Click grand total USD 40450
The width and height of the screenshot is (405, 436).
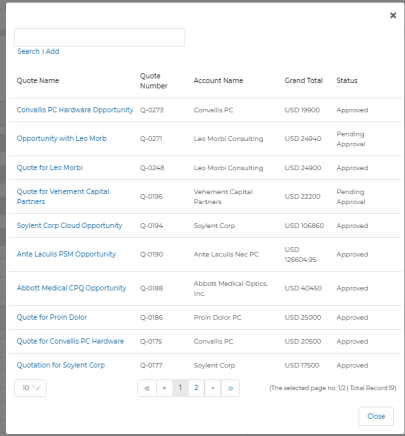(x=303, y=288)
